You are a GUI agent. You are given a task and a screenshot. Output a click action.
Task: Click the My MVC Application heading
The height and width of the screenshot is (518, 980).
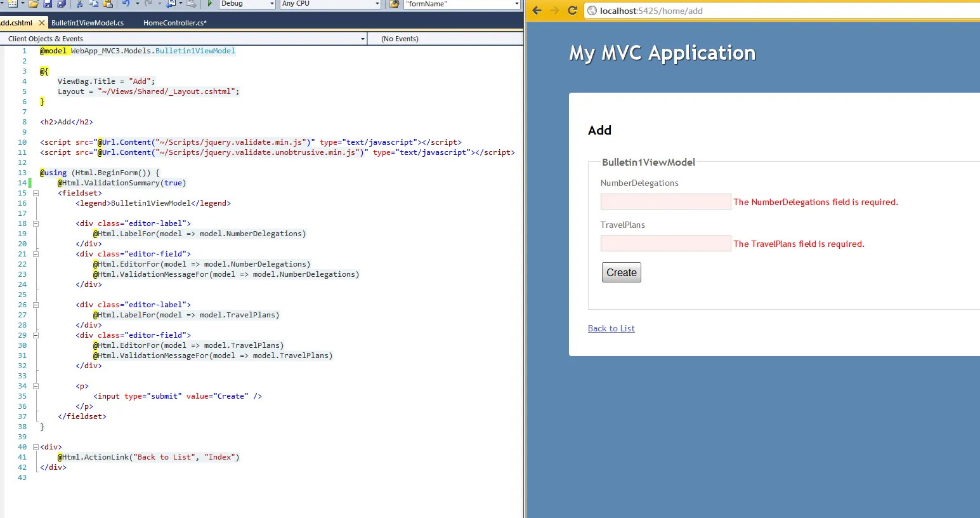pos(662,53)
